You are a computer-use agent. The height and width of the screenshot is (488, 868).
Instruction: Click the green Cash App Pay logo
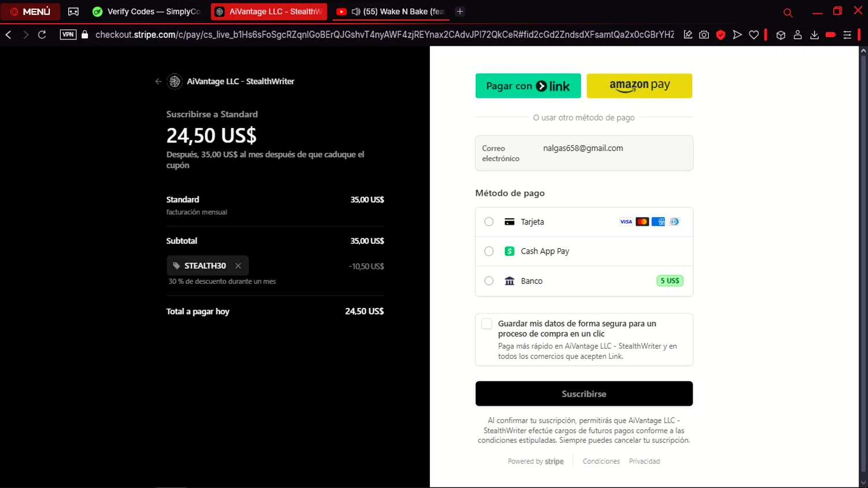[x=509, y=251]
